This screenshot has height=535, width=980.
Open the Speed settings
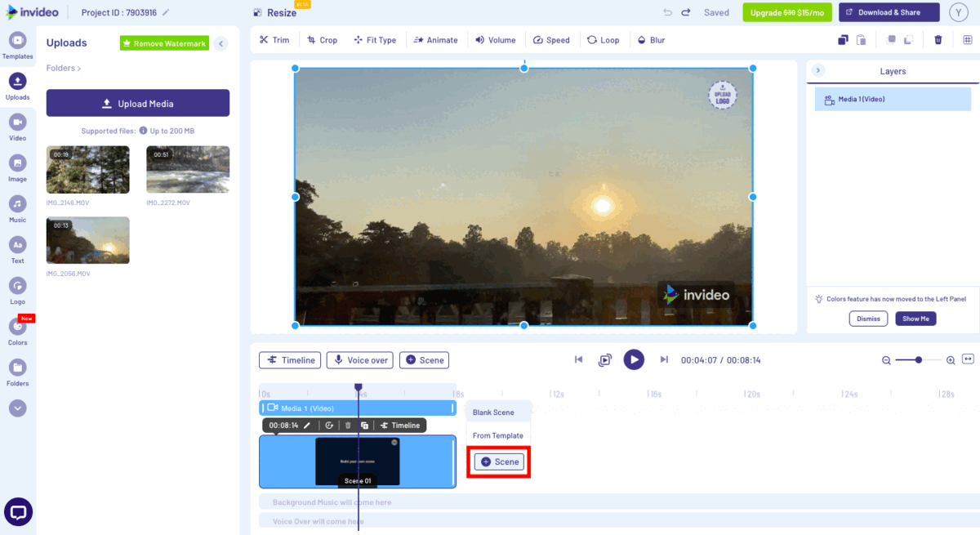point(552,39)
